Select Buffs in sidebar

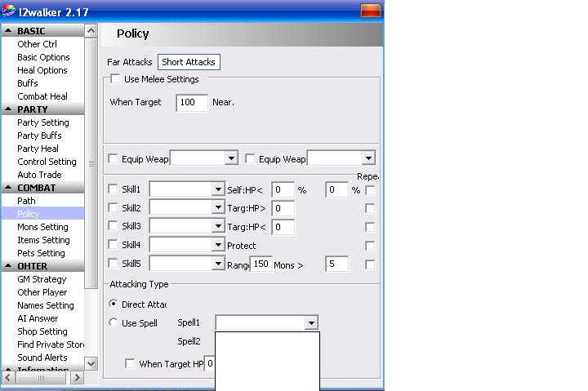[28, 82]
